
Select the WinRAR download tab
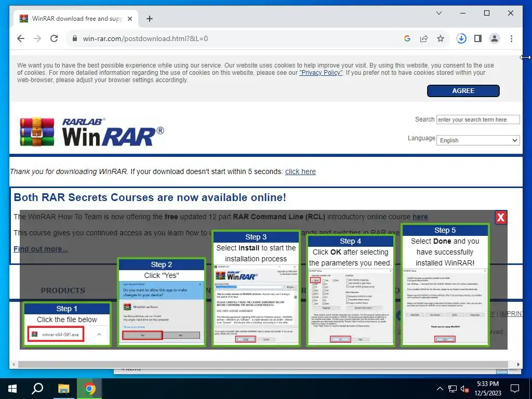[76, 19]
